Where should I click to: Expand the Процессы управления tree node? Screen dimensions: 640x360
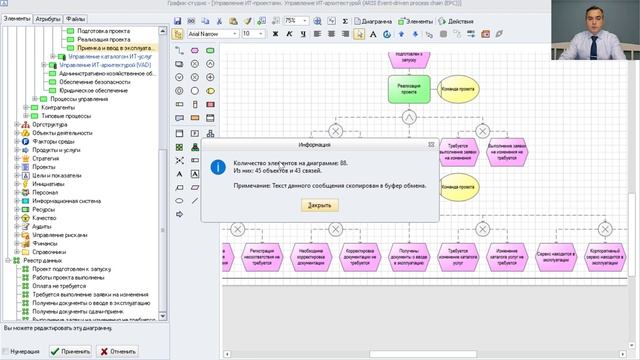click(35, 99)
